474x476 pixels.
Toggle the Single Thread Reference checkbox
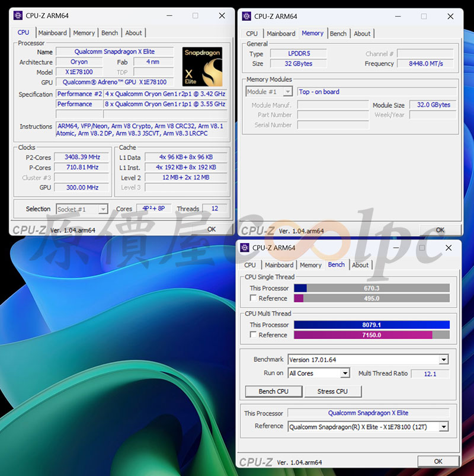[253, 298]
